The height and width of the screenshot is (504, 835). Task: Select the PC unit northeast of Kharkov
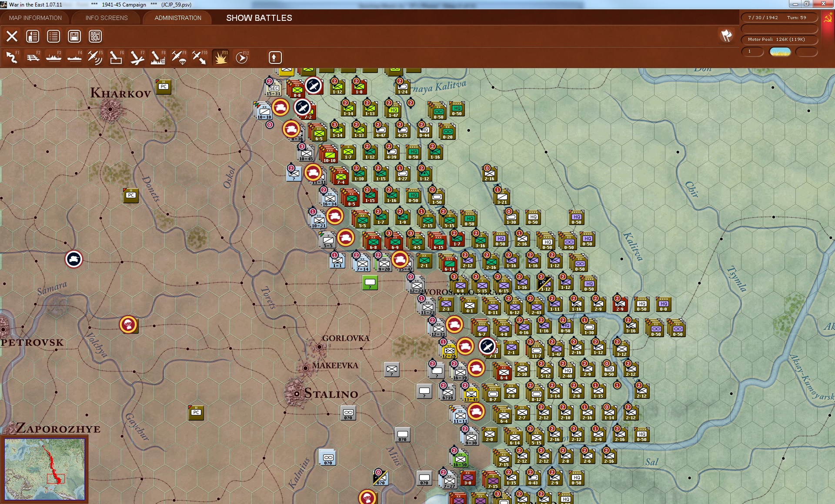[164, 87]
